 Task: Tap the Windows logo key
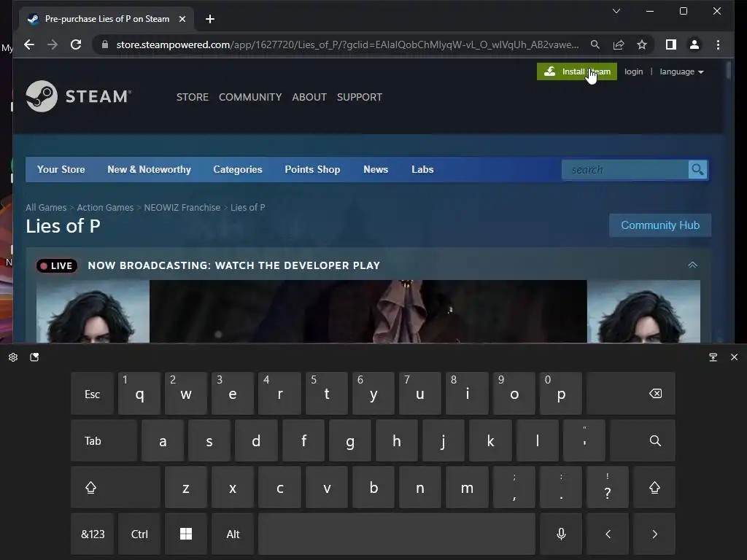click(x=186, y=534)
